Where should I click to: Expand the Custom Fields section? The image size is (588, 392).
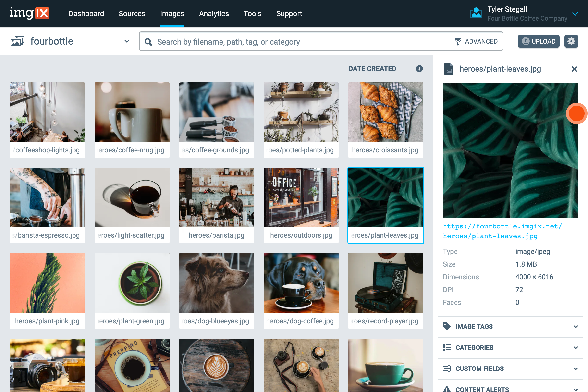click(x=576, y=368)
